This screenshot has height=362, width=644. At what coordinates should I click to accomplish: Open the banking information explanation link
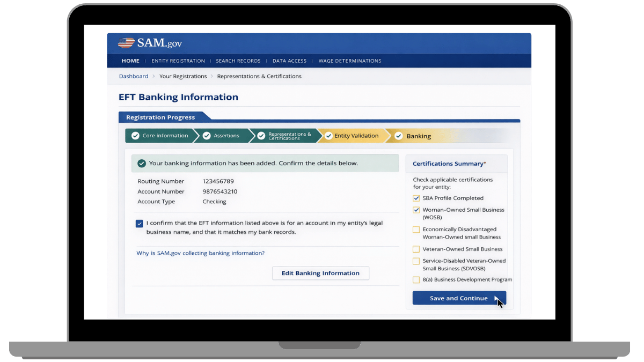(x=201, y=253)
